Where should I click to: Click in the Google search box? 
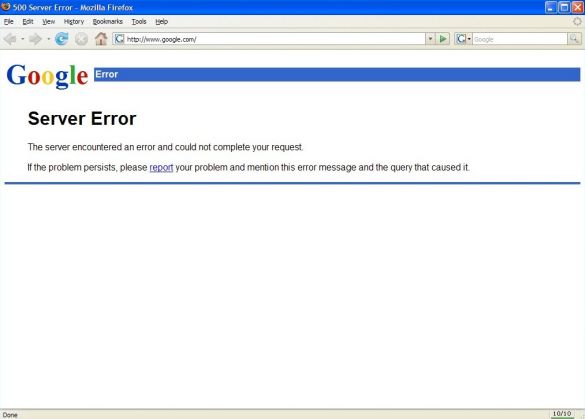click(x=519, y=39)
